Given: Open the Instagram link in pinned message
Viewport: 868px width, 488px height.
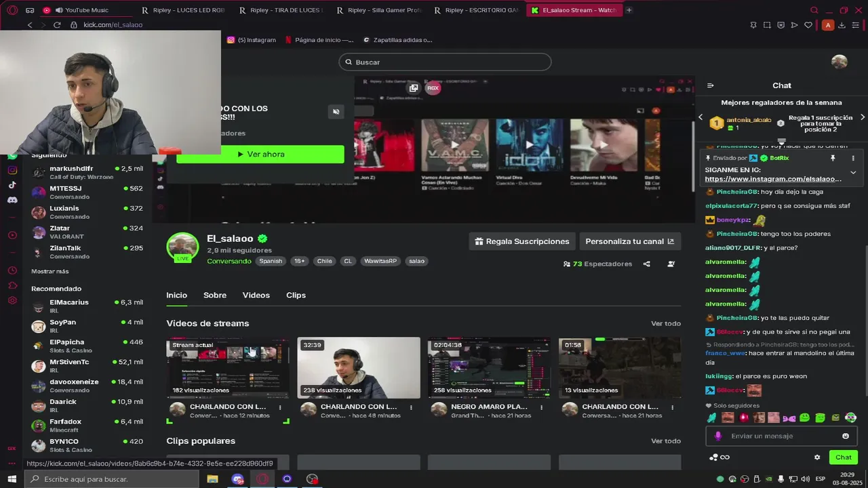Looking at the screenshot, I should tap(773, 179).
